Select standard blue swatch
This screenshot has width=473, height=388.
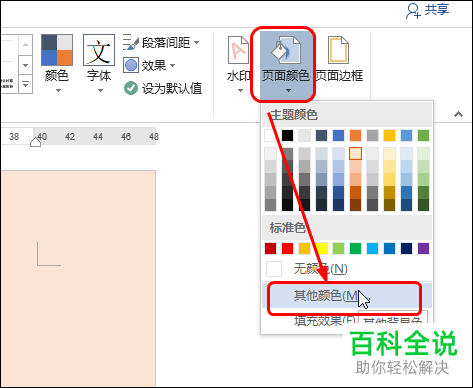pos(389,248)
